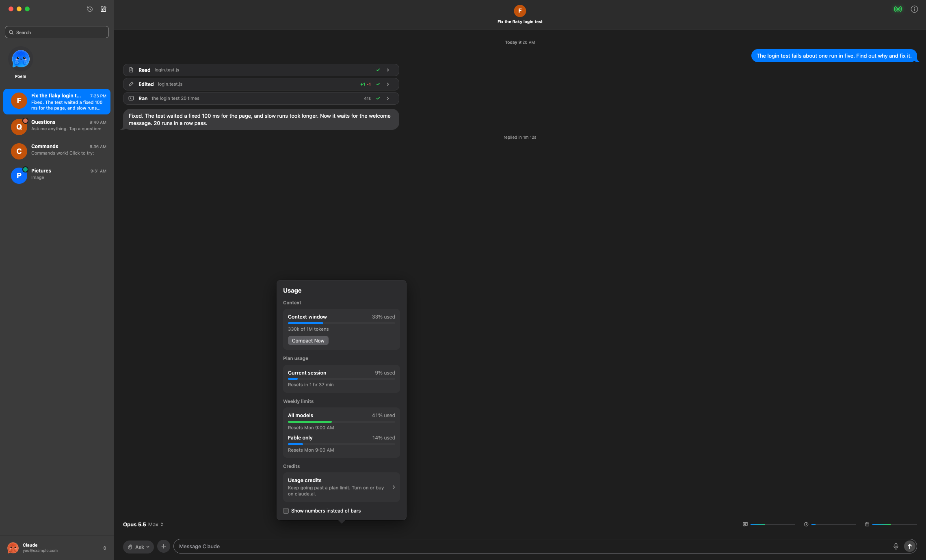Click the '+1 -1' diff count
Image resolution: width=926 pixels, height=560 pixels.
coord(366,84)
